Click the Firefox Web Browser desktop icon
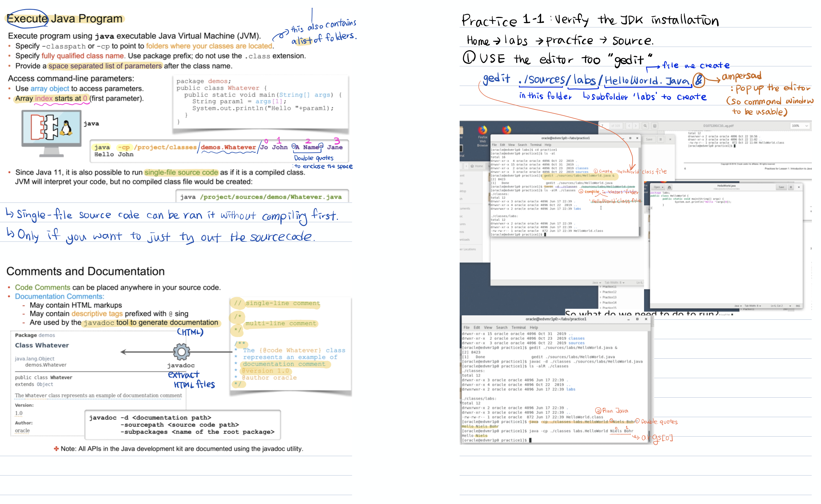 pos(482,130)
